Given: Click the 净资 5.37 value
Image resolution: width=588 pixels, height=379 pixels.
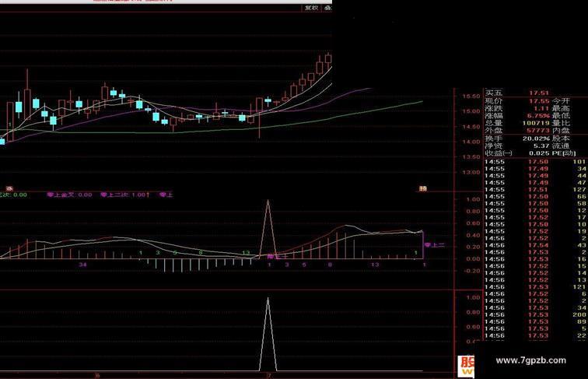Looking at the screenshot, I should (541, 146).
